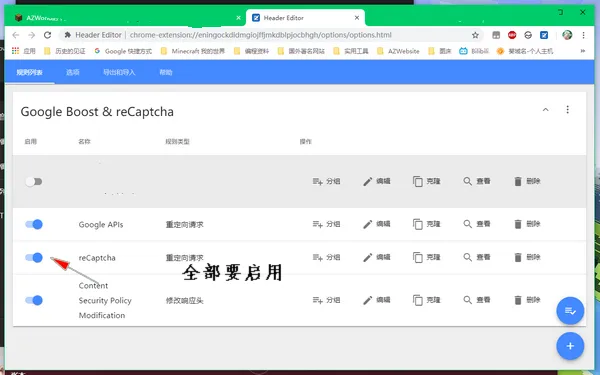Delete the reCaptcha rule
This screenshot has height=375, width=600.
(527, 257)
